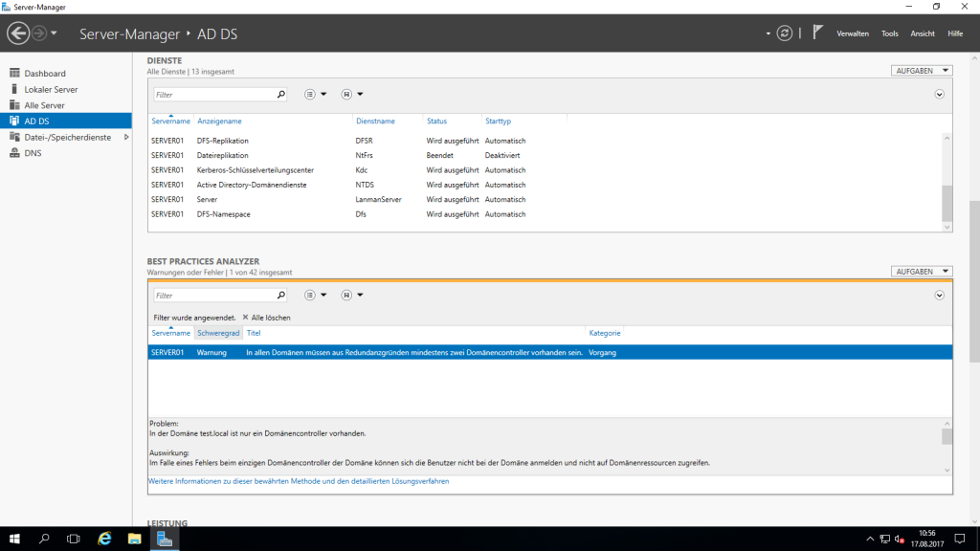
Task: Click the DNS role icon
Action: pos(14,152)
